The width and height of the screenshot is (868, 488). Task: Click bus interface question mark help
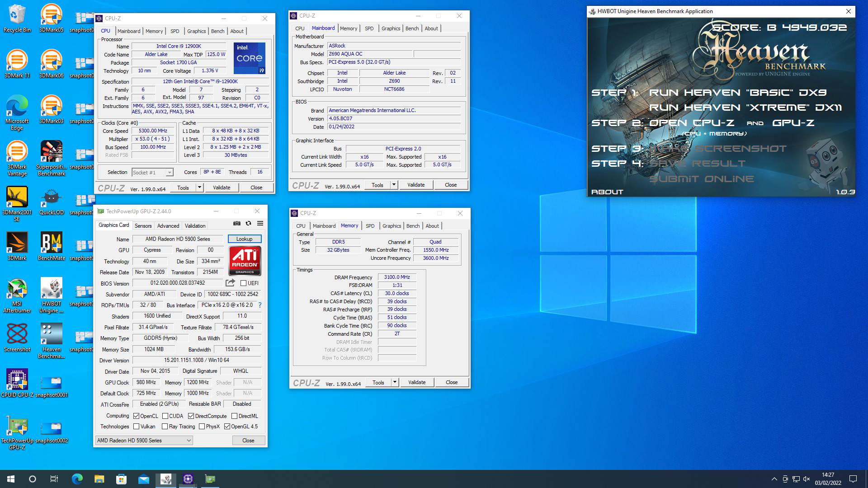[260, 305]
